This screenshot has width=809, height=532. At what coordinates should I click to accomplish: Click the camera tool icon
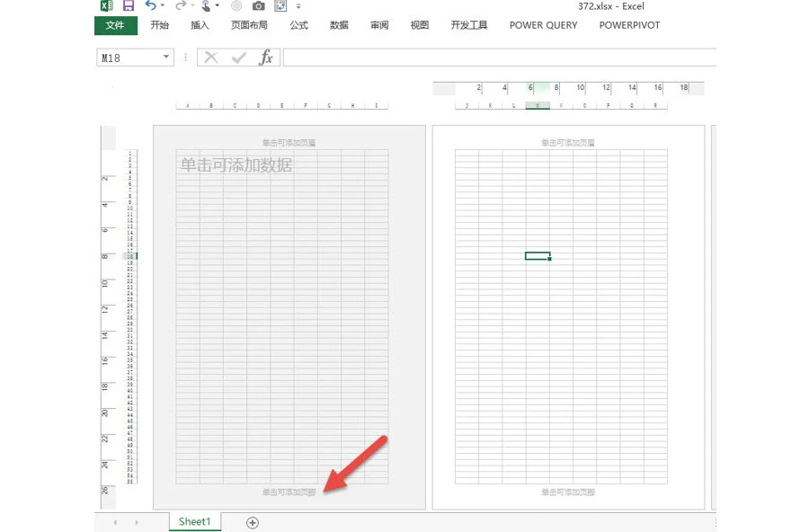click(x=259, y=5)
